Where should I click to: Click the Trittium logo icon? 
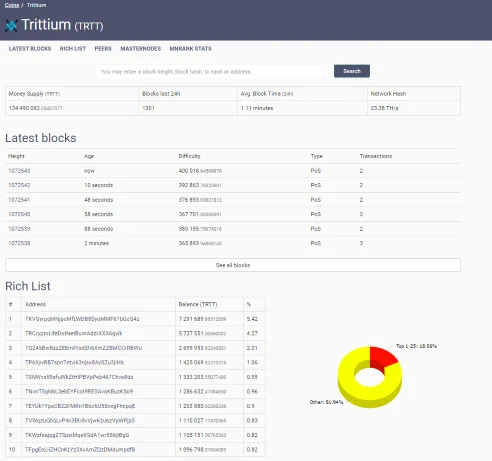tap(11, 25)
